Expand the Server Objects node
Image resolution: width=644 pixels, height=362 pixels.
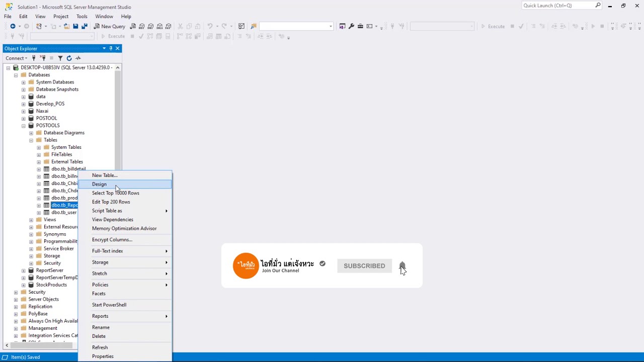tap(16, 300)
